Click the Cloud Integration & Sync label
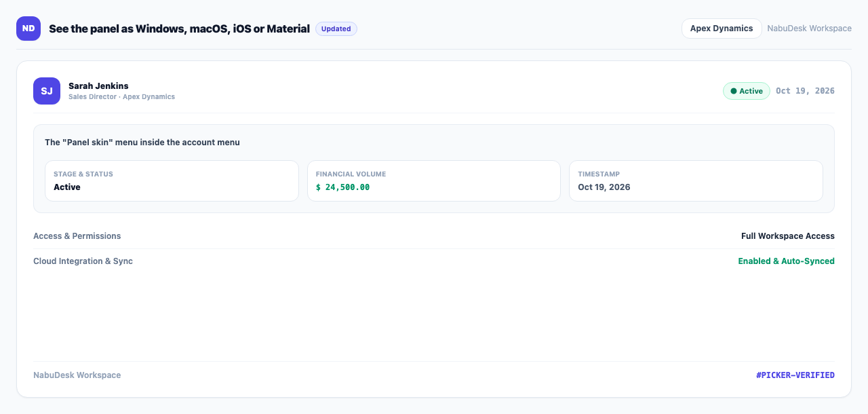This screenshot has width=868, height=414. point(83,261)
